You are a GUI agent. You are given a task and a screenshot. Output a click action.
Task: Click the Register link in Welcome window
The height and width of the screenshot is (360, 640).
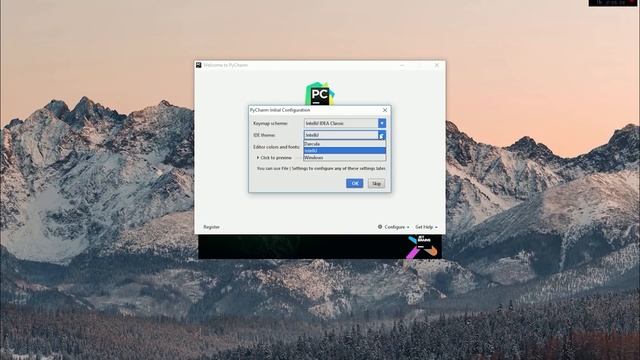pyautogui.click(x=211, y=227)
